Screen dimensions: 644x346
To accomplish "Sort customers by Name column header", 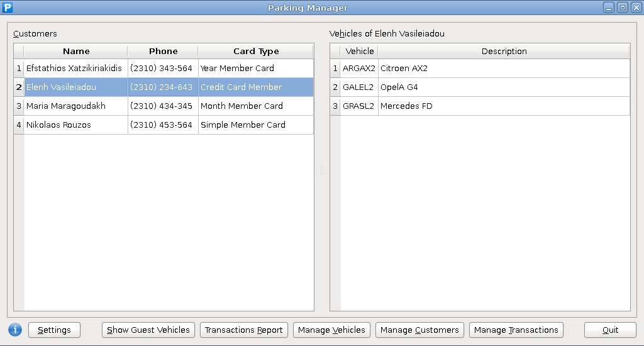I will click(x=76, y=52).
